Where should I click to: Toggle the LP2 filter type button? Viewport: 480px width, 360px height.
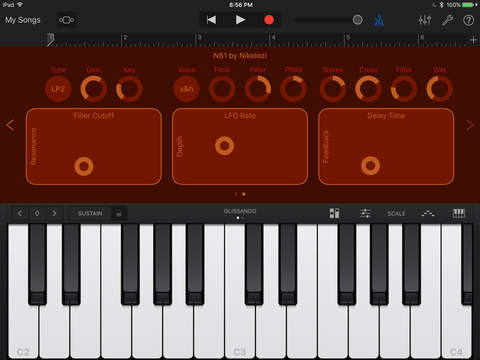tap(58, 89)
